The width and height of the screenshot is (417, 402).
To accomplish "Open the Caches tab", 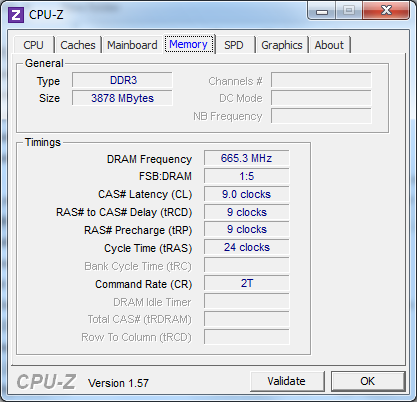I will tap(78, 45).
